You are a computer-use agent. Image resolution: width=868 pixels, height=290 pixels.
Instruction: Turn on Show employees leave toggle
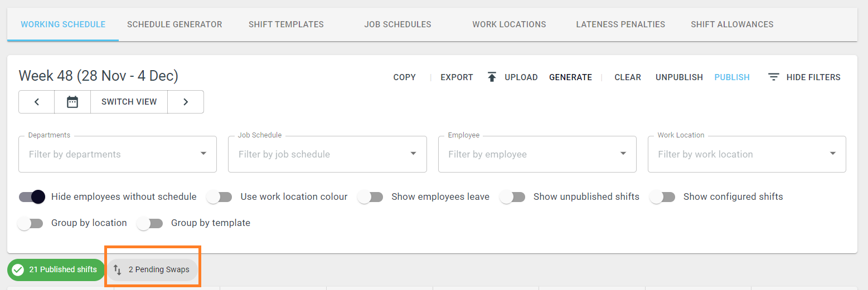370,196
